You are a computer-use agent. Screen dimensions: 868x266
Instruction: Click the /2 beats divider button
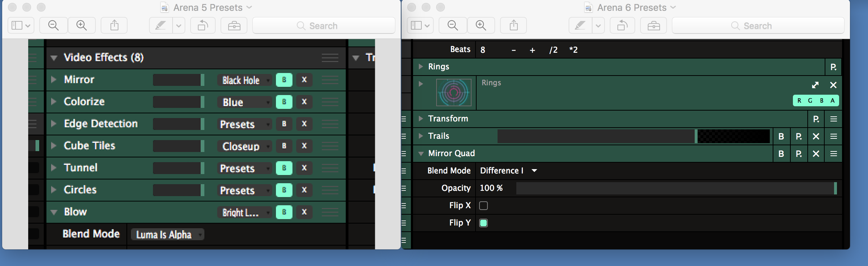(x=553, y=50)
